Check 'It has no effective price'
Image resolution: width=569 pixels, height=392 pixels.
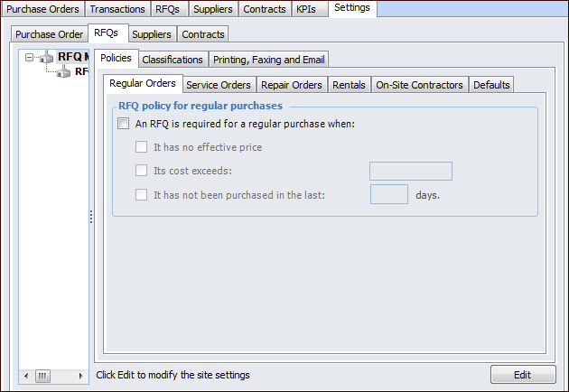(141, 147)
